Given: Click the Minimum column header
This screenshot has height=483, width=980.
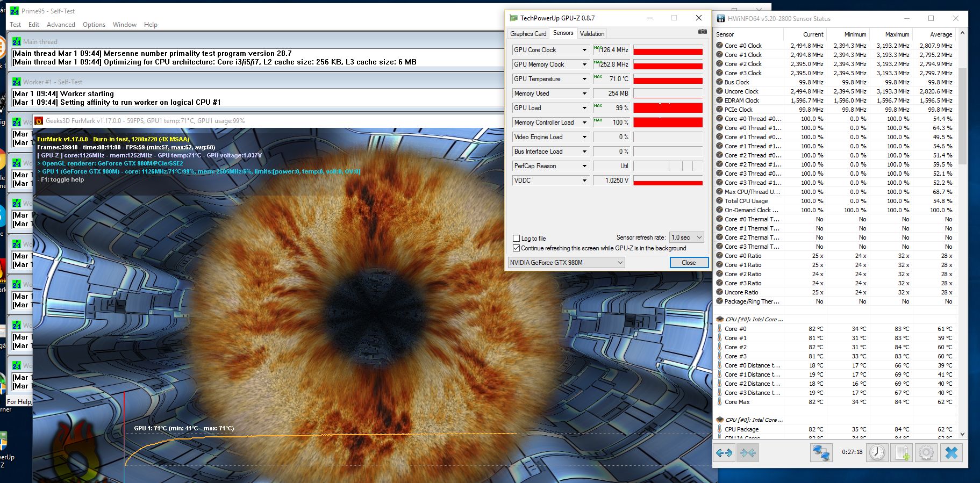Looking at the screenshot, I should (x=855, y=34).
